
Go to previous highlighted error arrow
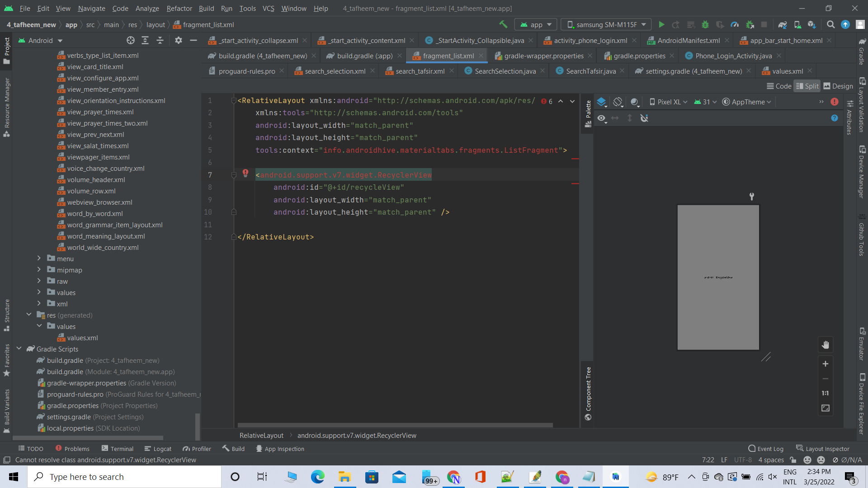[x=561, y=101]
